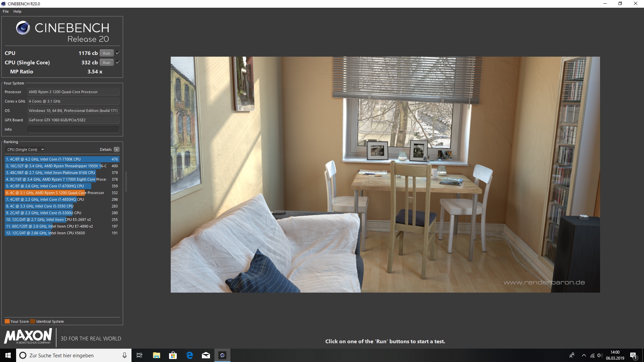Open the Mail app from the taskbar
The height and width of the screenshot is (362, 644).
pyautogui.click(x=206, y=355)
